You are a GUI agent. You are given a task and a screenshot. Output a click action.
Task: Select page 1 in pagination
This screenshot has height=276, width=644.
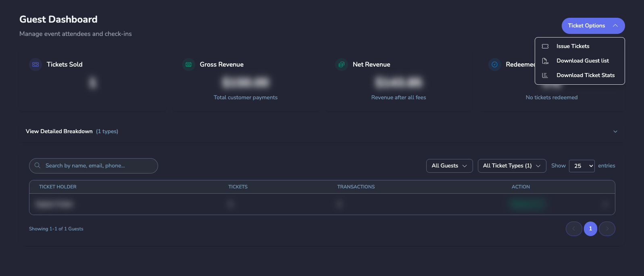coord(590,229)
